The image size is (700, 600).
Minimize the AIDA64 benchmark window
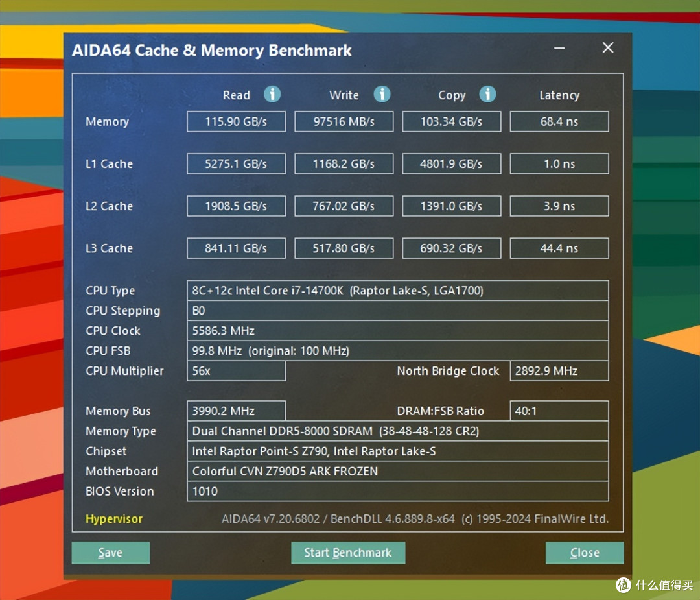(x=559, y=48)
